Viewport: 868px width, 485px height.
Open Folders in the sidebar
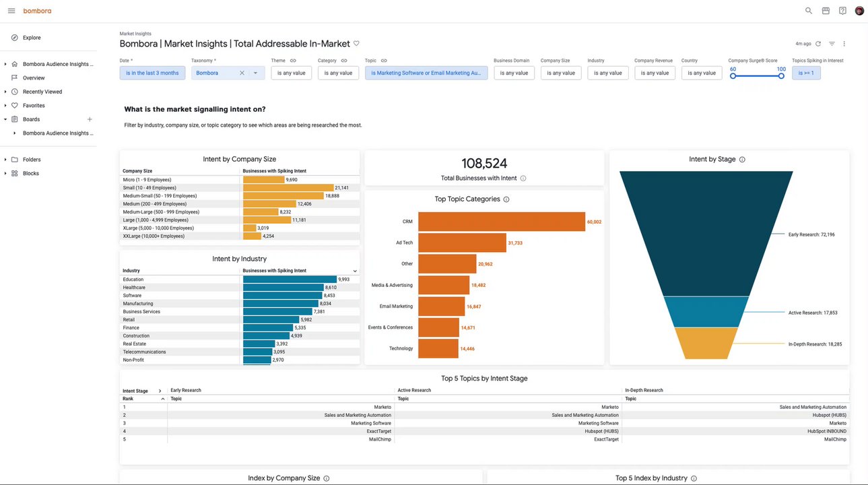coord(32,160)
